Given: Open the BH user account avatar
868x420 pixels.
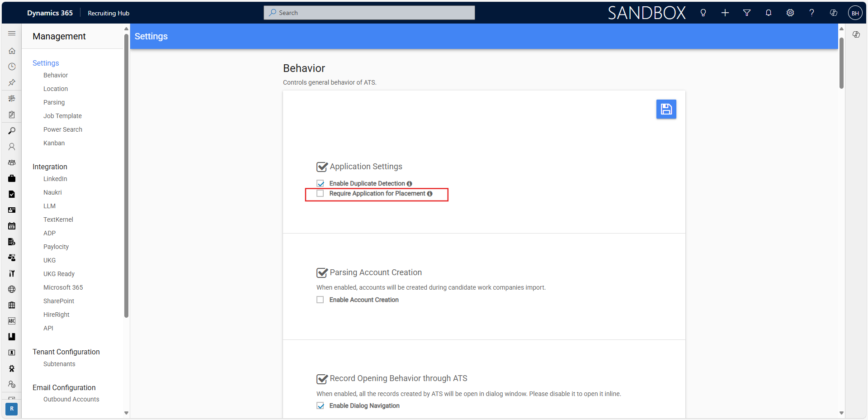Looking at the screenshot, I should pos(855,13).
